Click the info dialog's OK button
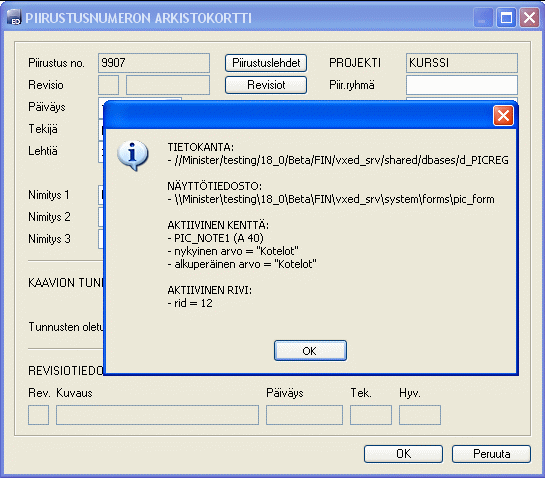 (x=310, y=350)
